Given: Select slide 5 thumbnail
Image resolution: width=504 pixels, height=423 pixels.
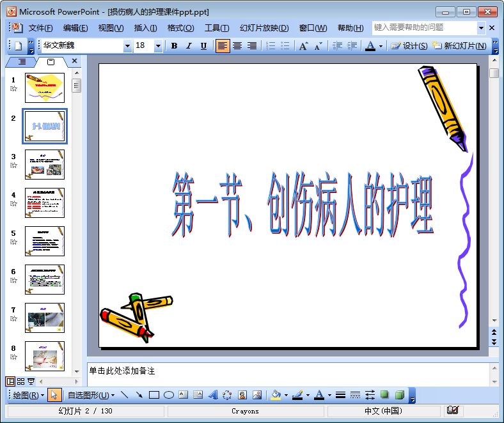Looking at the screenshot, I should click(x=45, y=241).
